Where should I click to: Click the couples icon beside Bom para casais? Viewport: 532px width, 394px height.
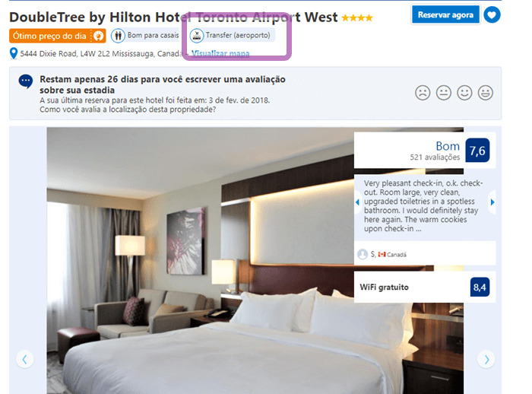point(118,35)
